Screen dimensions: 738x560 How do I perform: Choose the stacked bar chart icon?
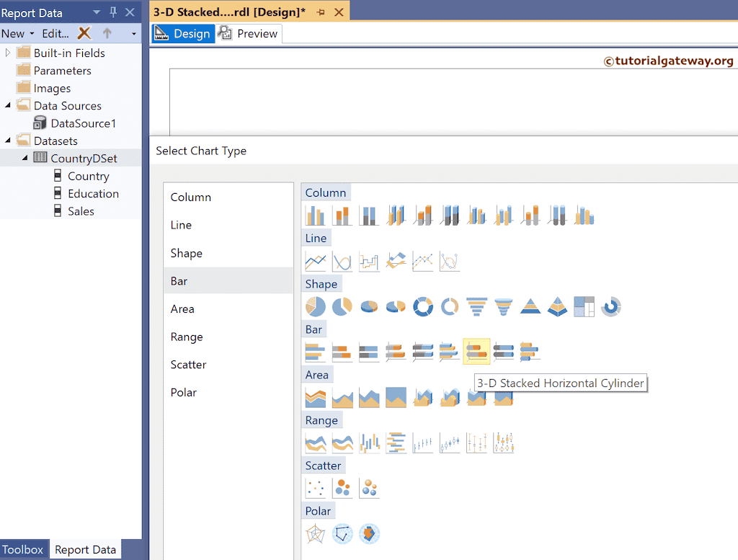click(342, 352)
